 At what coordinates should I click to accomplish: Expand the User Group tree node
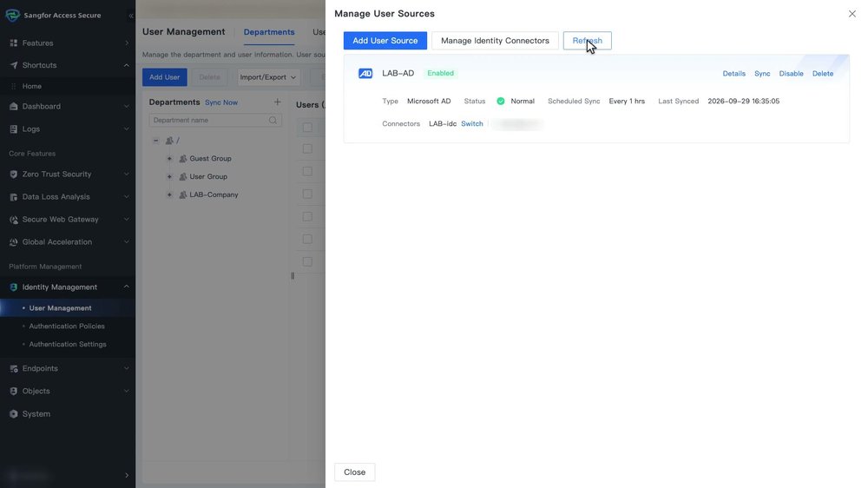point(169,176)
